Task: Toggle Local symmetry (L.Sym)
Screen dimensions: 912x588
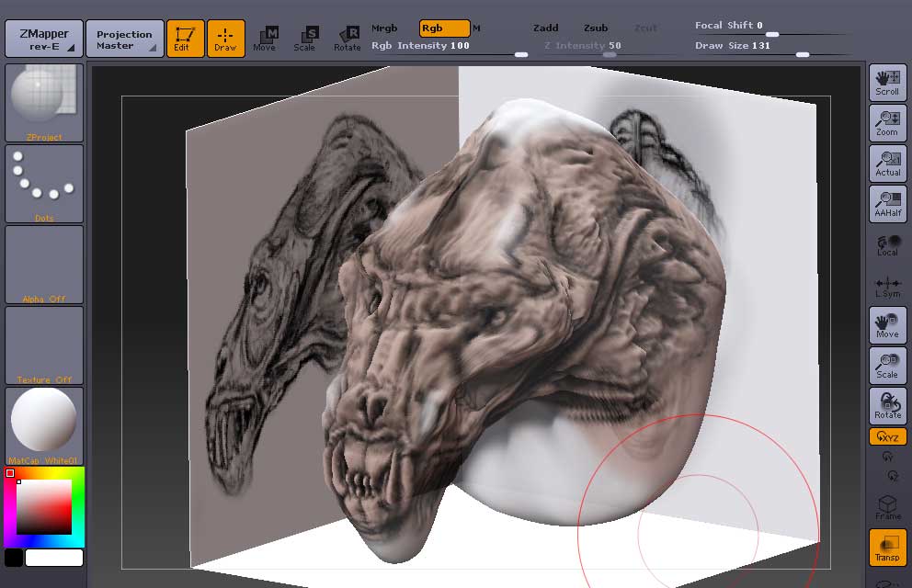Action: (x=887, y=287)
